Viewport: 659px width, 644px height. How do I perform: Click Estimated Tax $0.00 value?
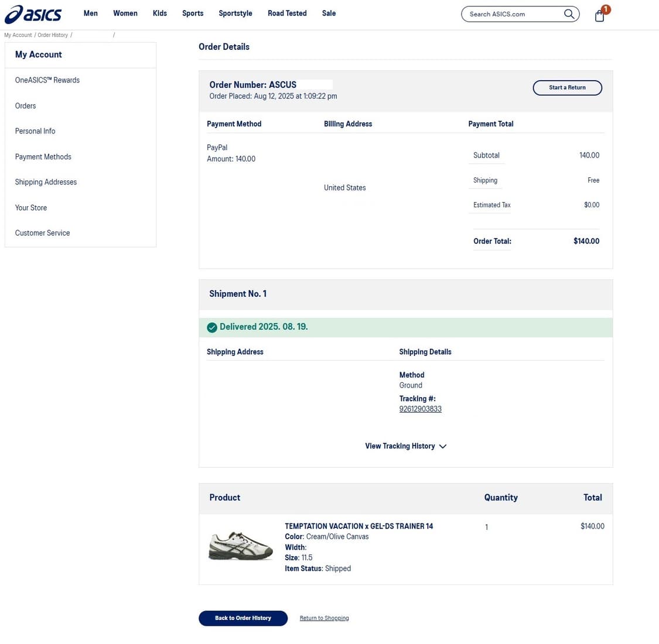592,205
